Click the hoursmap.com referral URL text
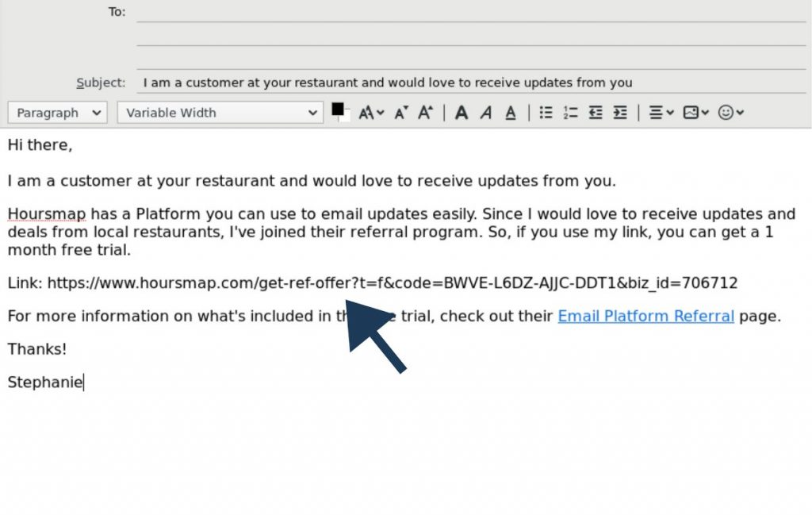The width and height of the screenshot is (812, 515). (393, 282)
